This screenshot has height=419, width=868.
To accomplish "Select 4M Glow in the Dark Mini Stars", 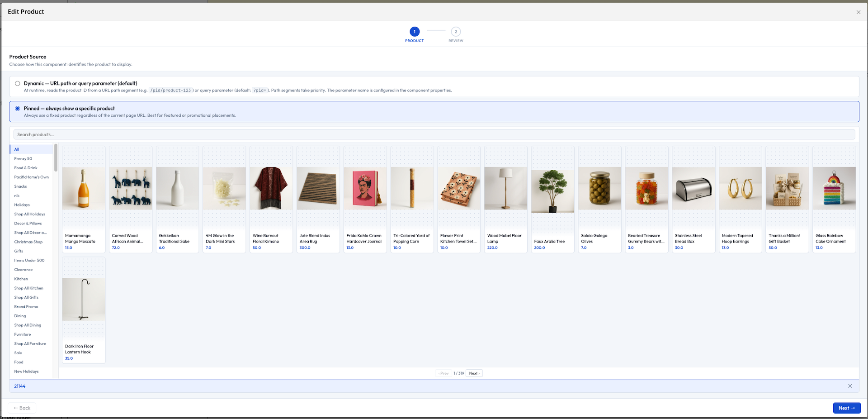I will [x=224, y=199].
